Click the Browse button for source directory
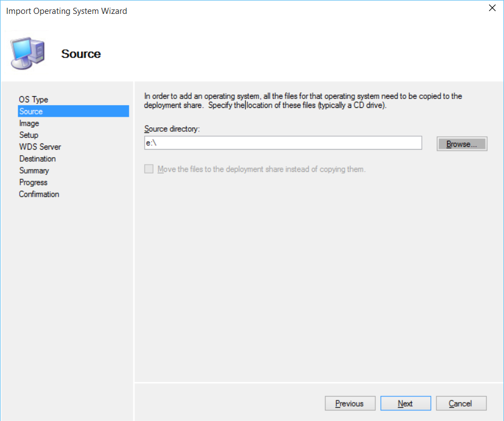504x421 pixels. click(462, 144)
